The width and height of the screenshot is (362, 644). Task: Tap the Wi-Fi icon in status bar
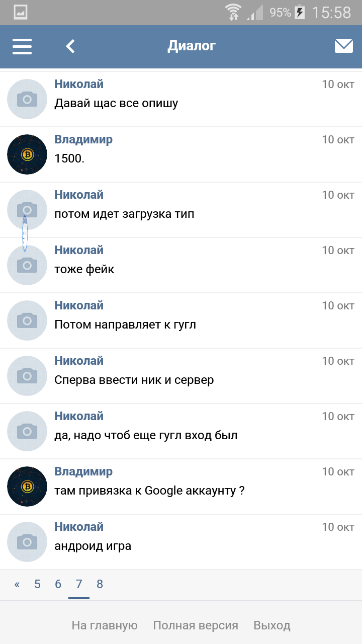click(233, 12)
